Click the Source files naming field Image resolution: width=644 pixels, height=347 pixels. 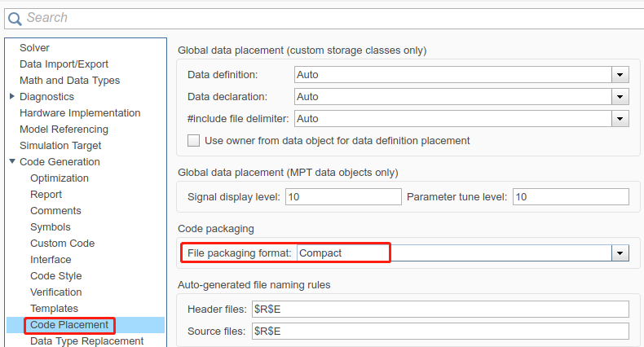click(440, 332)
